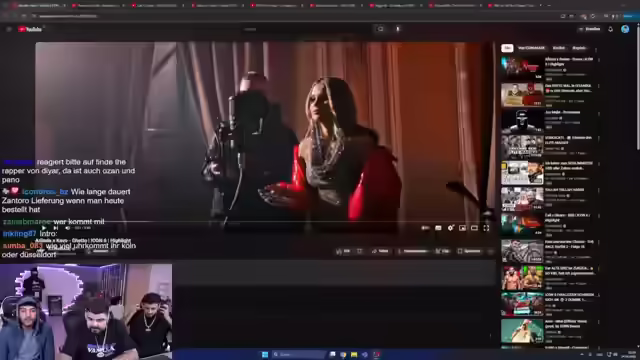The width and height of the screenshot is (640, 360).
Task: Open the YouTube hamburger guide menu
Action: click(x=9, y=29)
